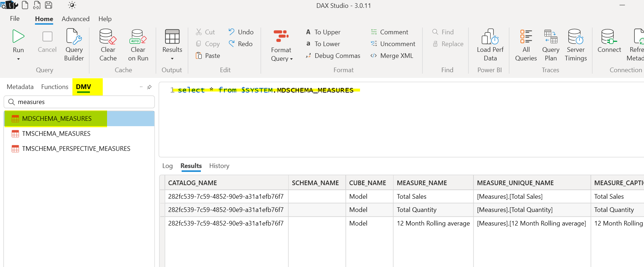Click the measures search input field

pyautogui.click(x=82, y=102)
